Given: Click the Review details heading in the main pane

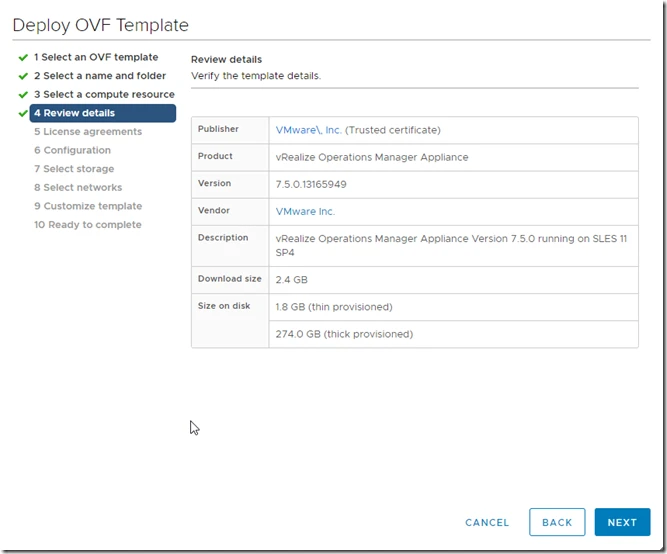Looking at the screenshot, I should click(x=226, y=60).
